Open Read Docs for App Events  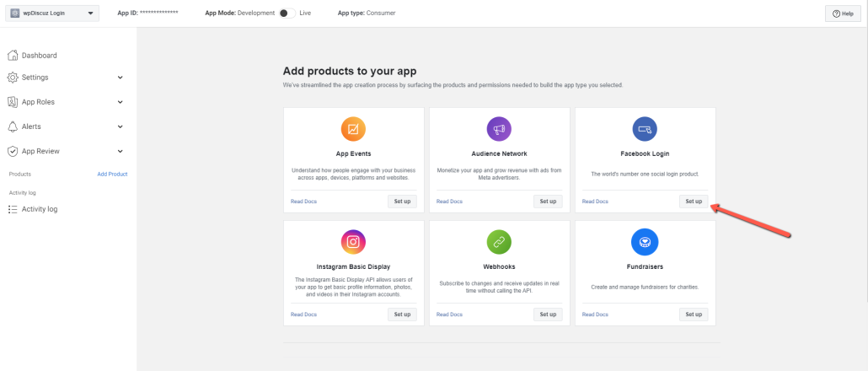(x=303, y=202)
